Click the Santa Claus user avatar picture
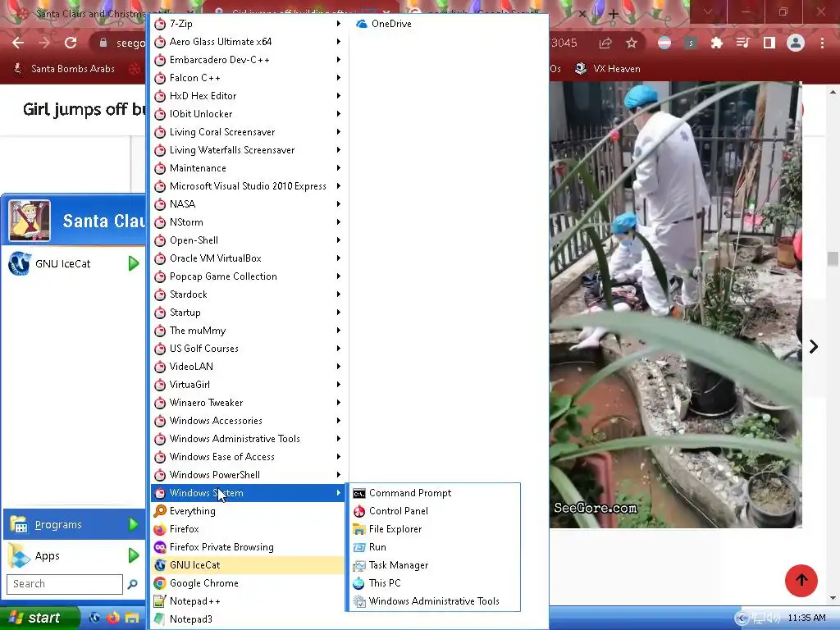Screen dimensions: 840x630 coord(30,221)
